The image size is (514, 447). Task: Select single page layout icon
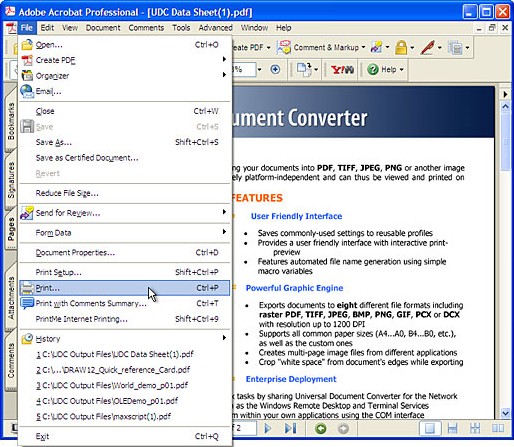pyautogui.click(x=430, y=428)
